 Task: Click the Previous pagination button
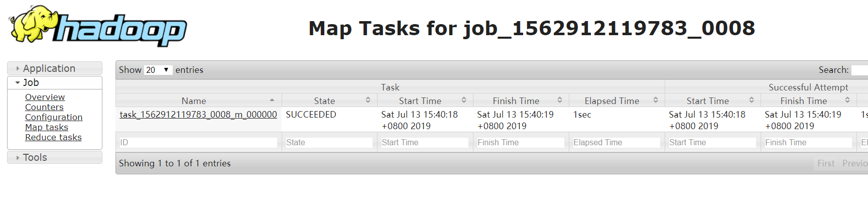[x=854, y=163]
